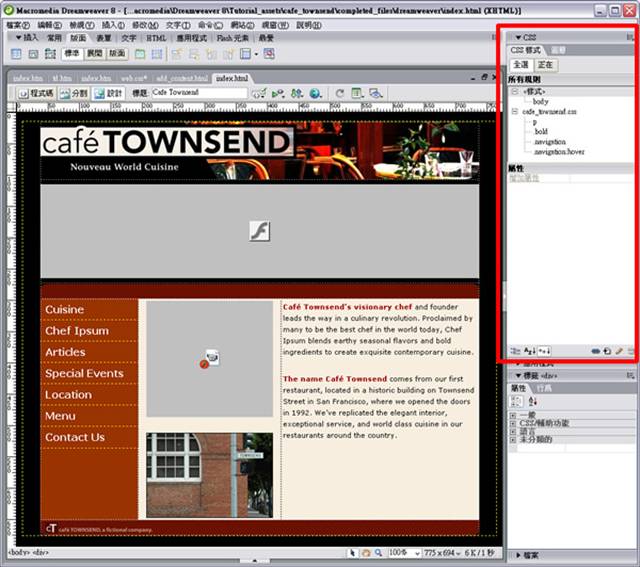Screen dimensions: 640x567
Task: Click the document title field (Cafe Townsend)
Action: (x=198, y=93)
